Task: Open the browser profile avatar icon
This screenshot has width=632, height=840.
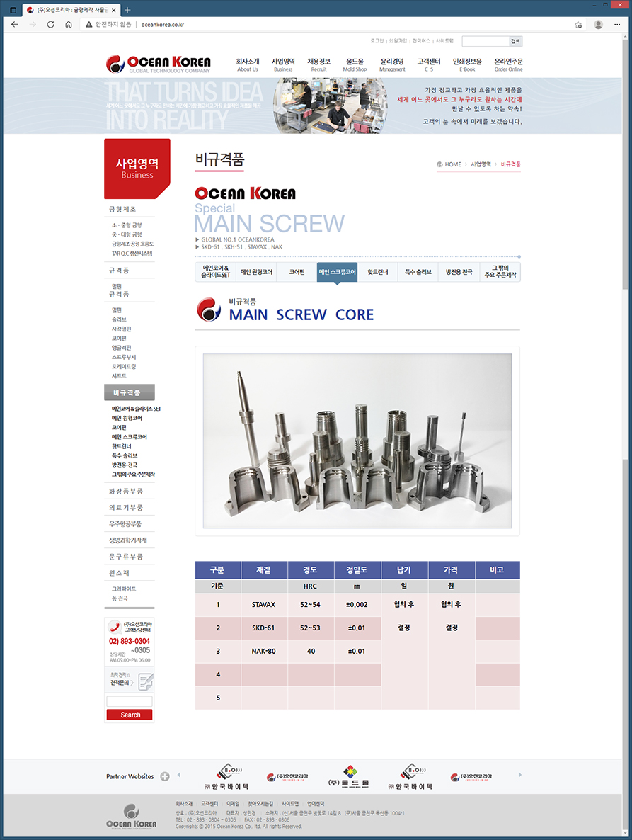Action: (x=598, y=24)
